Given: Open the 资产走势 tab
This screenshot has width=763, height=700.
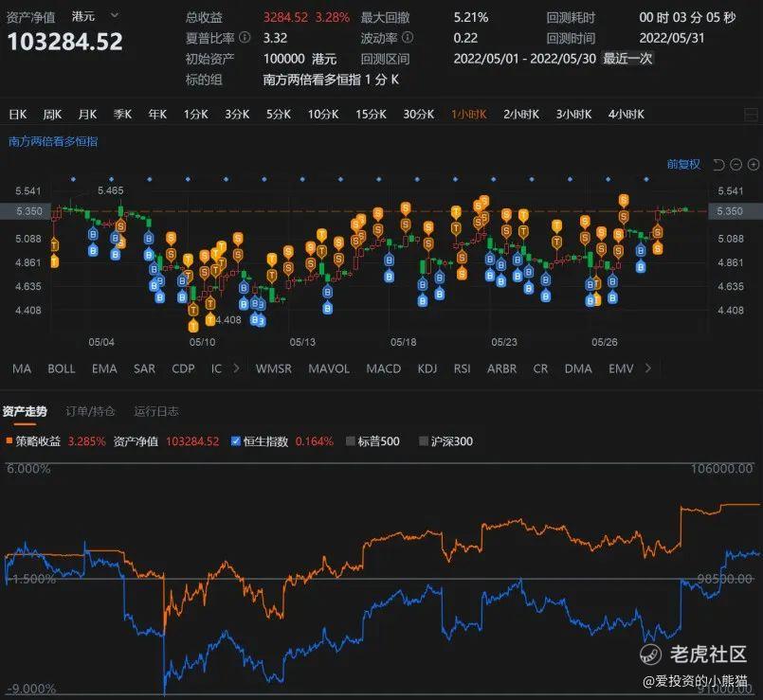Looking at the screenshot, I should click(x=25, y=411).
